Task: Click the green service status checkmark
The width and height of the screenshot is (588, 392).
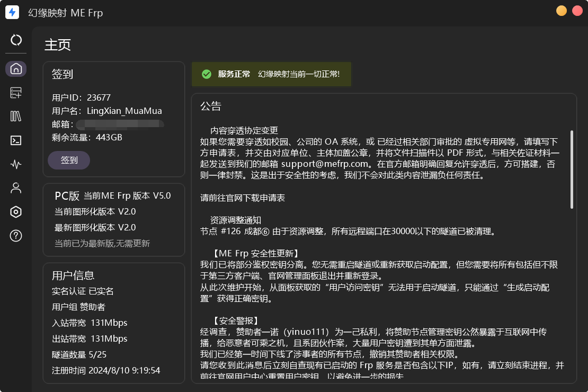Action: pyautogui.click(x=207, y=74)
